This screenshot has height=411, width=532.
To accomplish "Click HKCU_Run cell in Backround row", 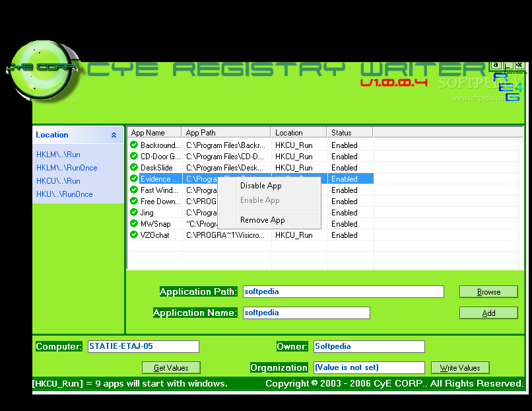I will (x=294, y=145).
